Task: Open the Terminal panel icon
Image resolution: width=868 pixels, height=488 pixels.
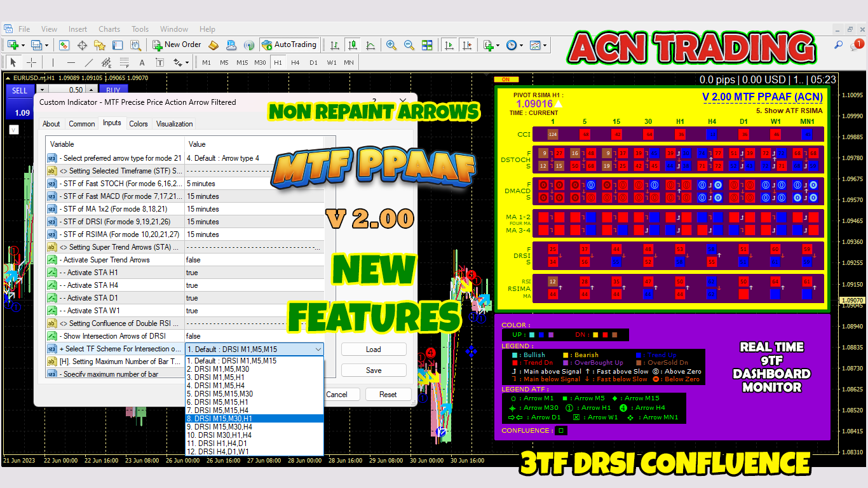Action: (x=118, y=45)
